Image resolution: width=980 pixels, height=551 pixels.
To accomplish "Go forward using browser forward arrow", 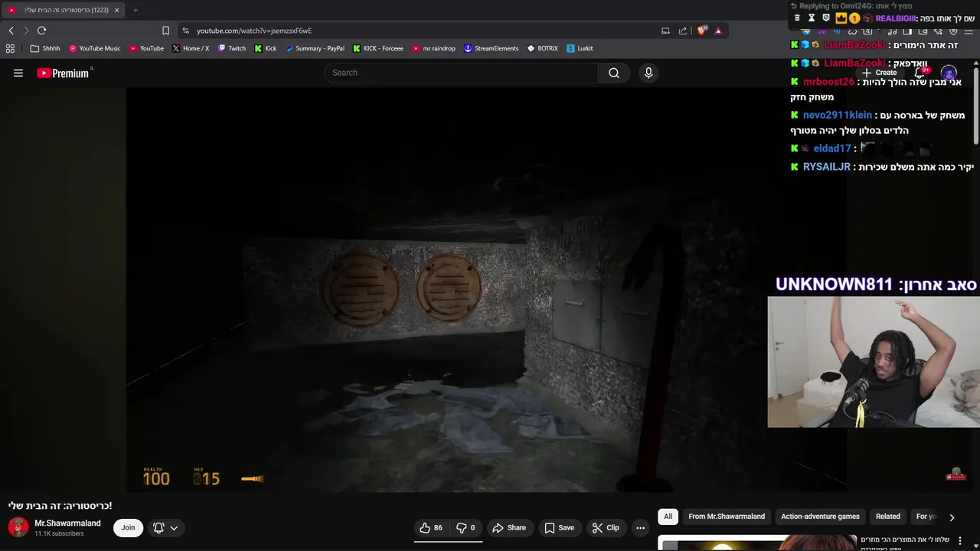I will (x=25, y=31).
